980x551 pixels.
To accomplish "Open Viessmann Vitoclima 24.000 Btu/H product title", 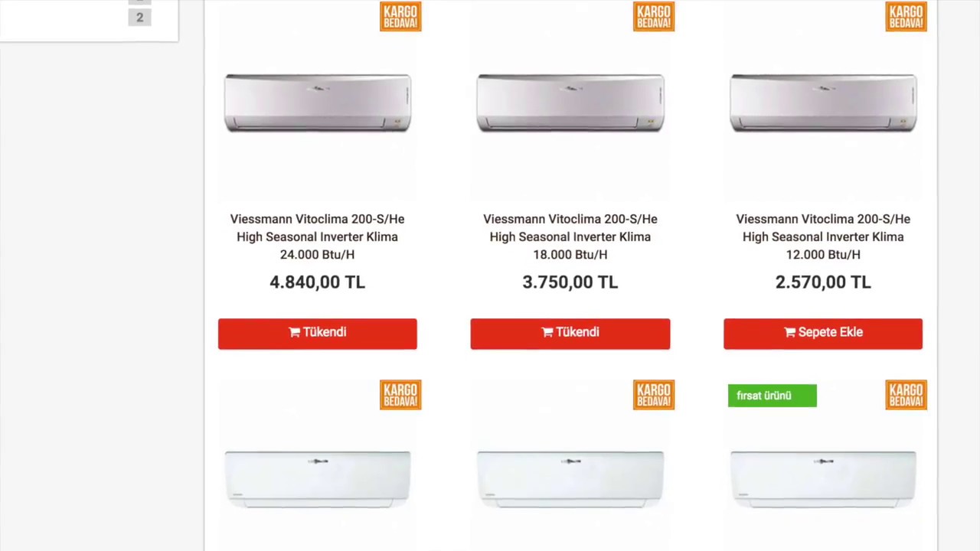I will point(318,236).
